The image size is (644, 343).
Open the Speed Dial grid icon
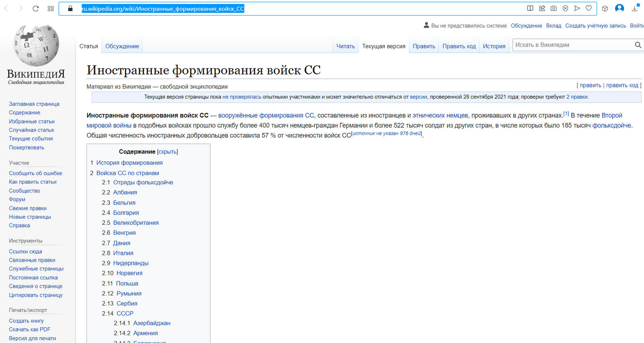[x=51, y=8]
